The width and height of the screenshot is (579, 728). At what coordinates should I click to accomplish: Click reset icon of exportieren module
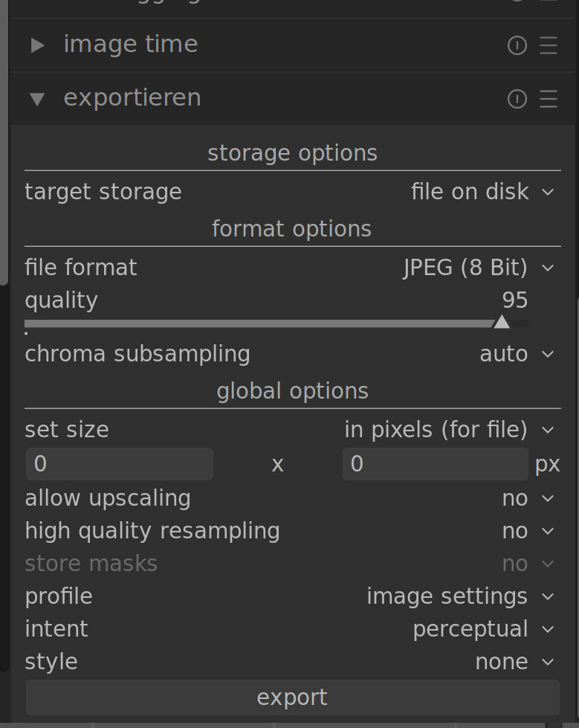click(x=517, y=99)
